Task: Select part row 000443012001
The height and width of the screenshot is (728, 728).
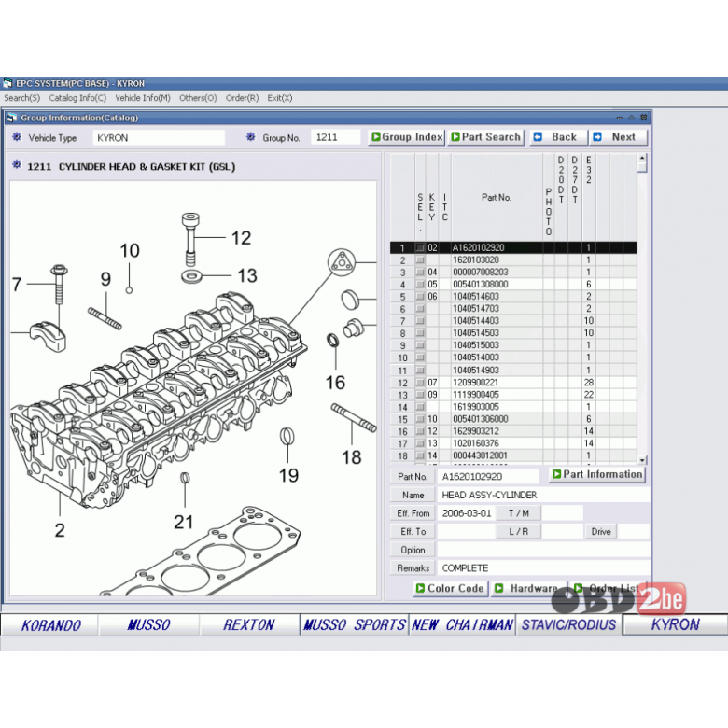Action: (x=513, y=455)
